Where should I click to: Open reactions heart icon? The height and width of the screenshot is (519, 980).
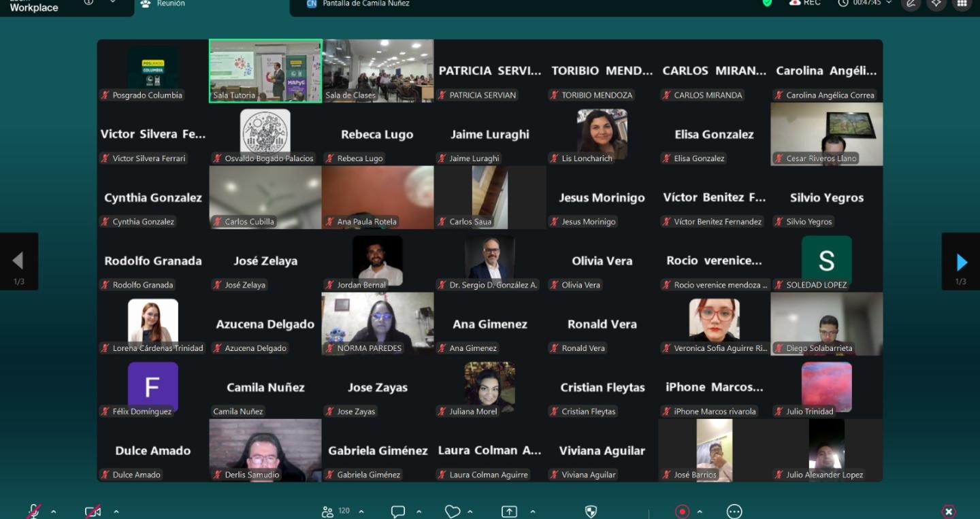pyautogui.click(x=453, y=512)
